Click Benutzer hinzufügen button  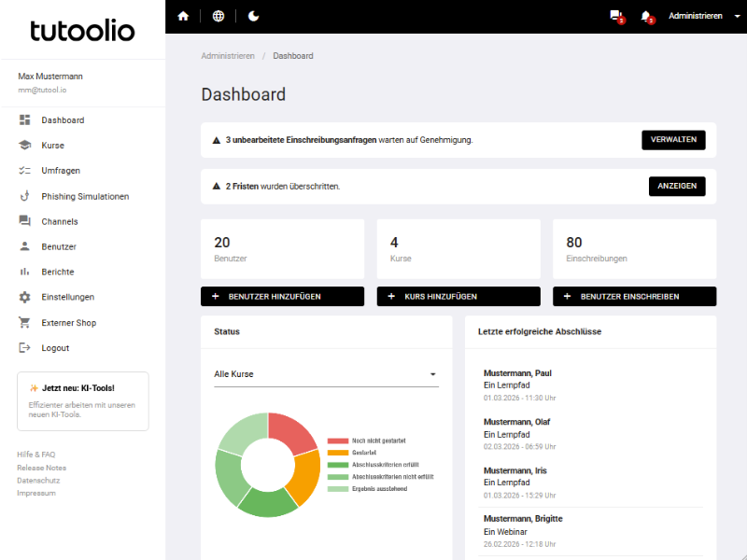click(282, 296)
